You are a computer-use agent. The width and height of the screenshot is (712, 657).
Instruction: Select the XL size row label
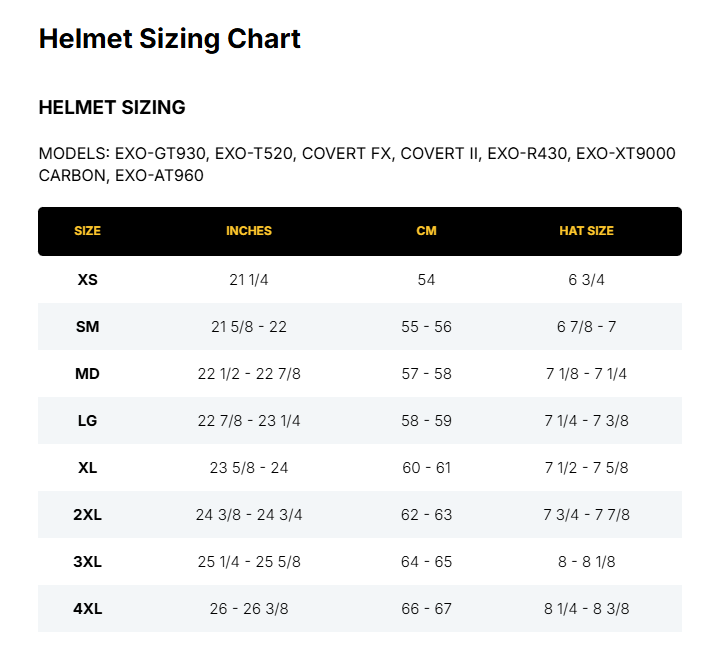(87, 468)
